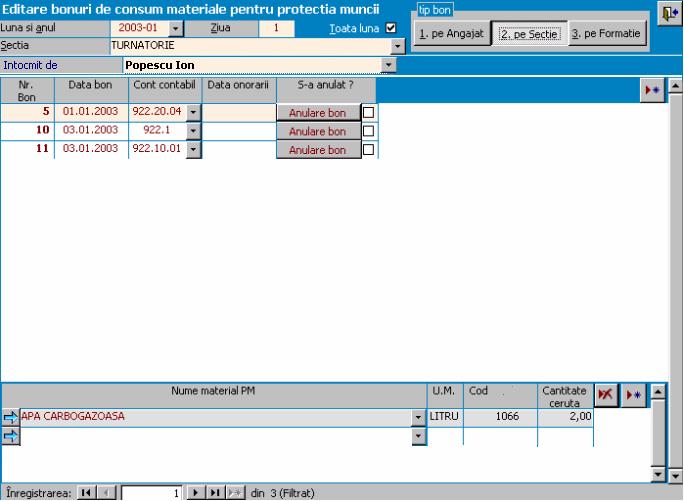Screen dimensions: 684x501
Task: Click Anulare bon button for bon 5
Action: tap(317, 113)
